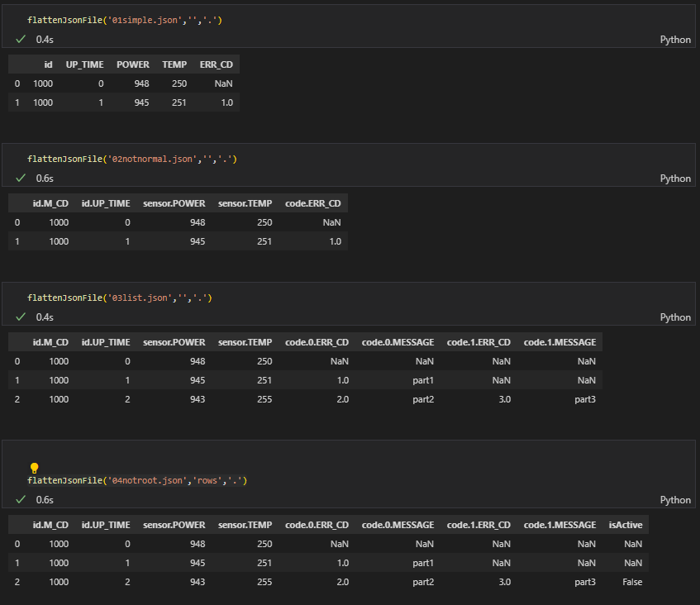Click the checkmark under the 04notroot.json cell
This screenshot has height=605, width=700.
click(21, 499)
